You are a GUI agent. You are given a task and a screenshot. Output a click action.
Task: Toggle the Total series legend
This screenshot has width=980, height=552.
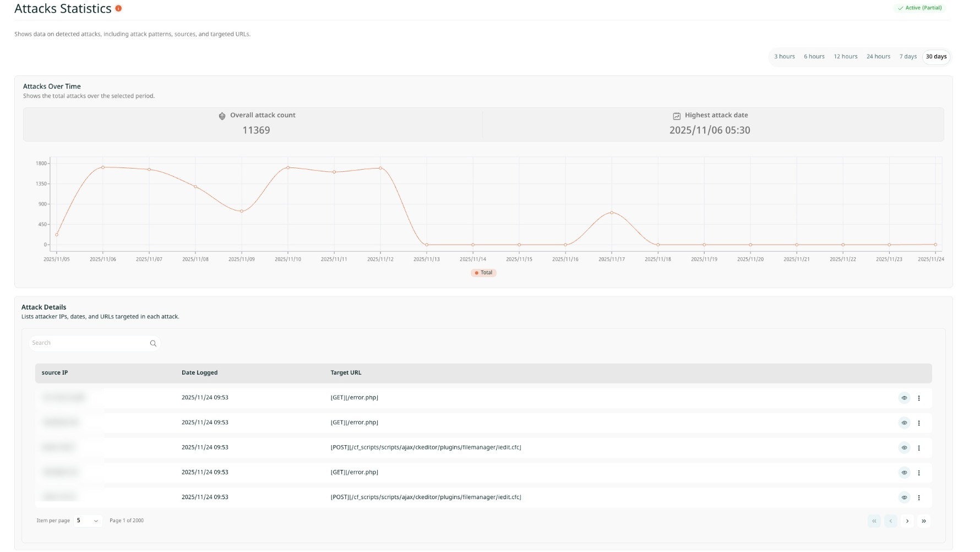click(x=483, y=273)
